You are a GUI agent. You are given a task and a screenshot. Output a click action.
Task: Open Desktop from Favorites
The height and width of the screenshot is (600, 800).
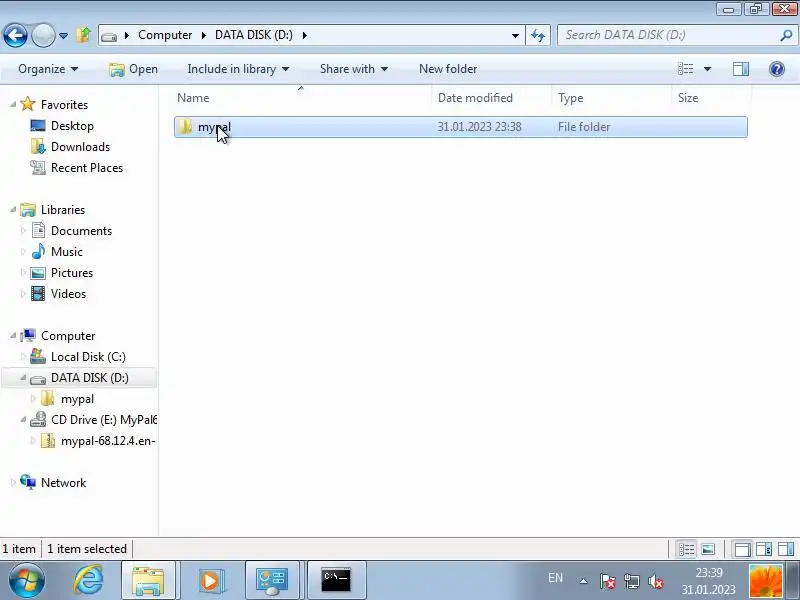[x=72, y=126]
